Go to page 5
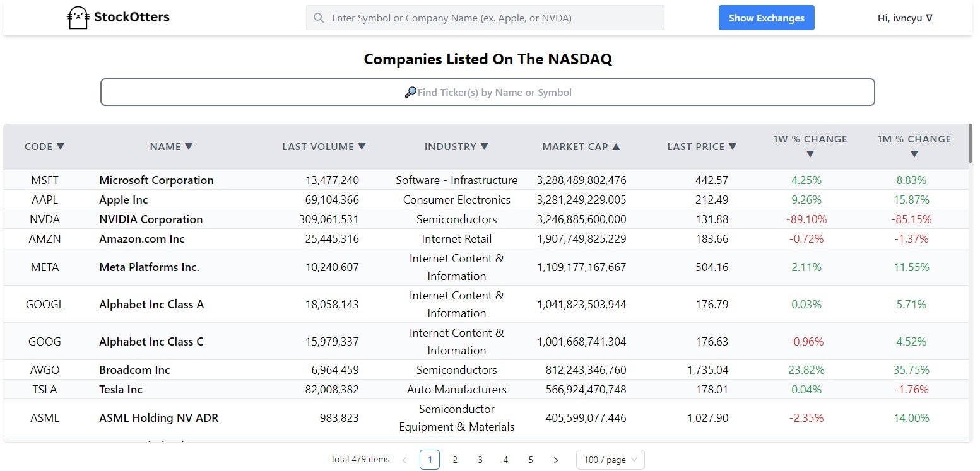This screenshot has width=980, height=471. coord(531,460)
